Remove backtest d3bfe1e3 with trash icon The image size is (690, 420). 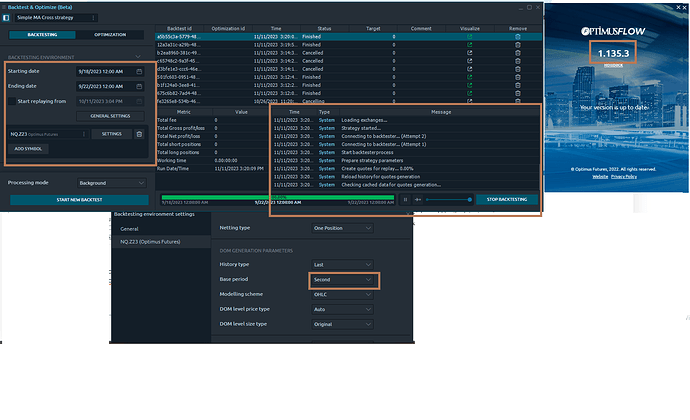[518, 69]
